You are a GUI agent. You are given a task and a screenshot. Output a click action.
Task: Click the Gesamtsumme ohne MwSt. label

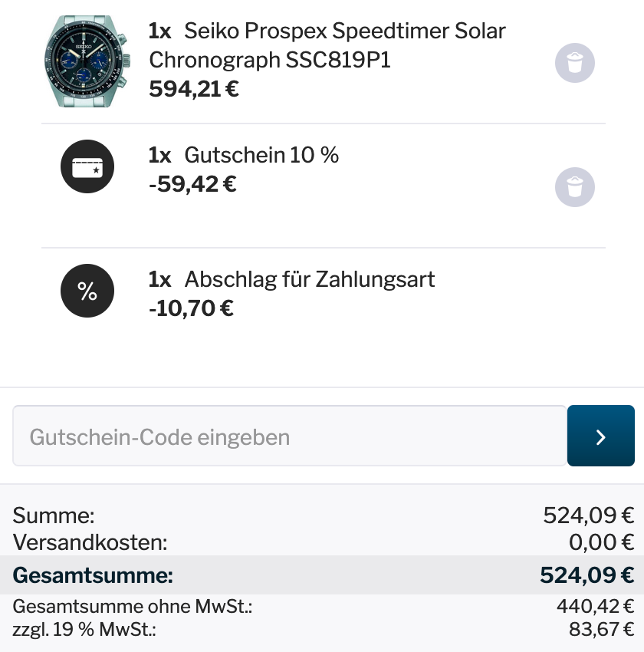pos(133,606)
